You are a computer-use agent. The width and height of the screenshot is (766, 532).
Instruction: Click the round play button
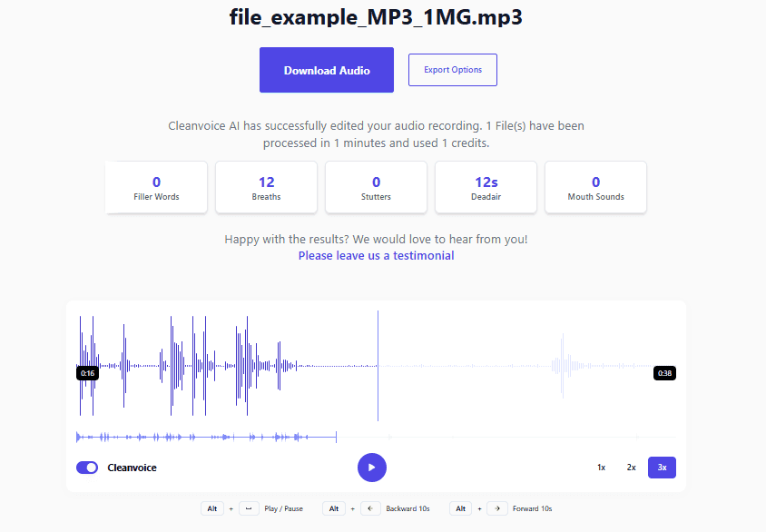(372, 468)
